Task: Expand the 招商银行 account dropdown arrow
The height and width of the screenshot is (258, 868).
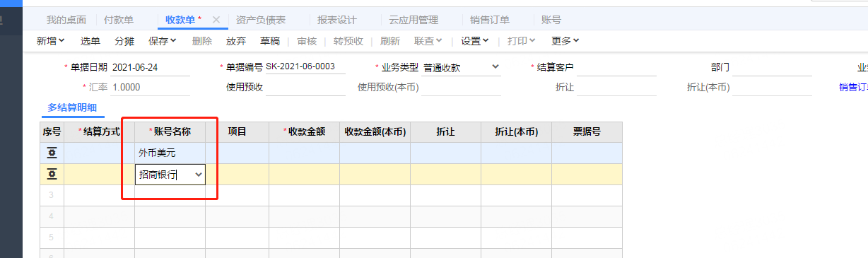Action: (198, 175)
